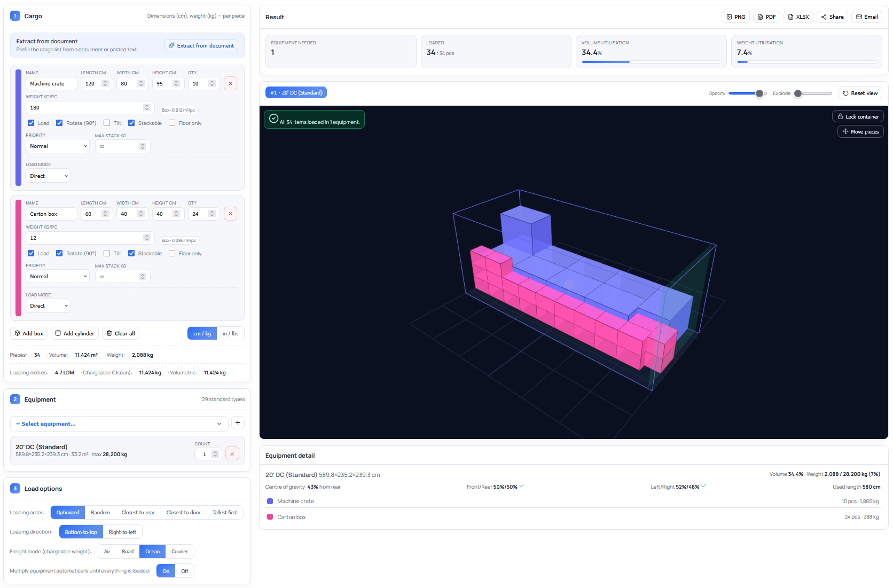Viewport: 893px width, 588px height.
Task: Set freight mode to Courier
Action: point(179,552)
